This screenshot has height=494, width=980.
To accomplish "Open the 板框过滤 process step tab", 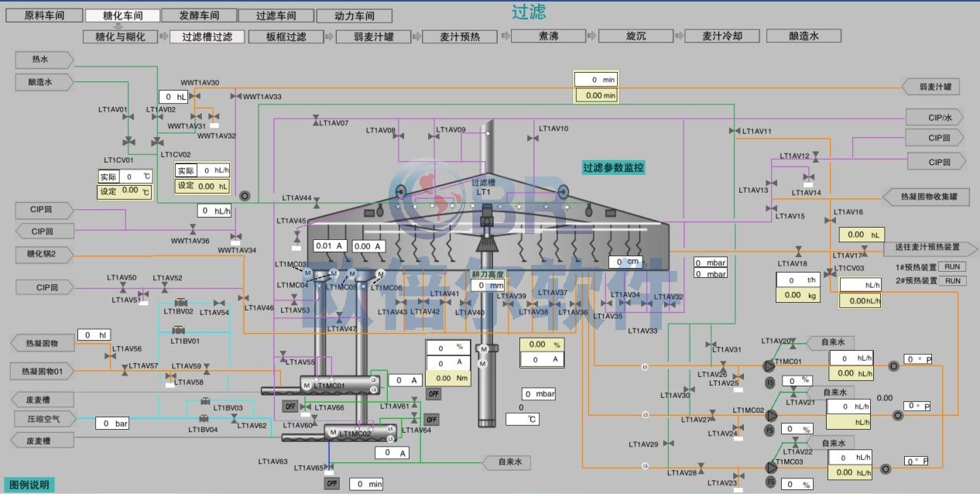I will click(x=286, y=36).
